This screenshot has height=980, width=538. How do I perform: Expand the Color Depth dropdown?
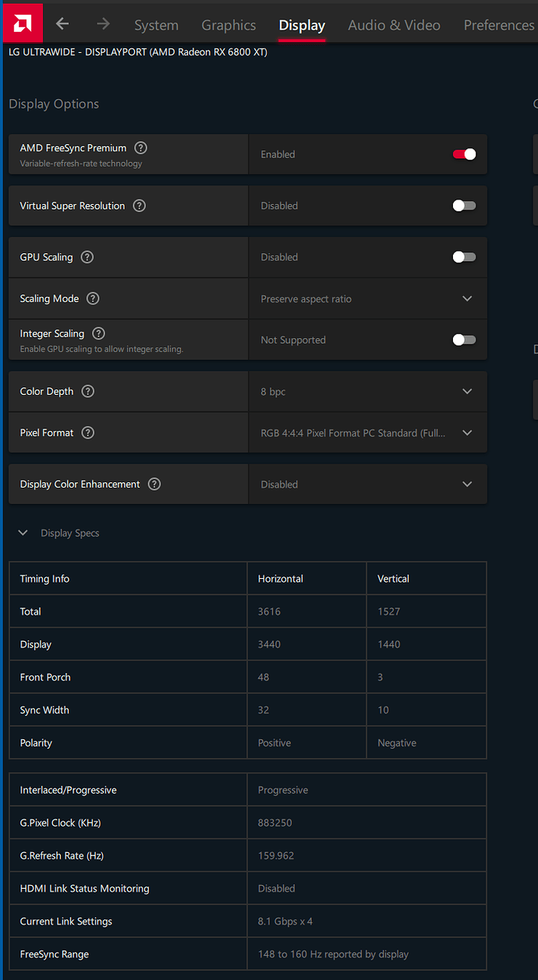367,391
